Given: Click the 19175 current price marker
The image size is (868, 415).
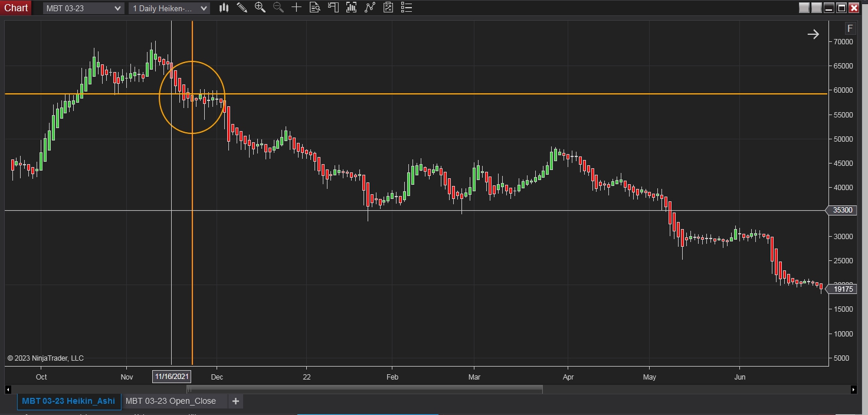Looking at the screenshot, I should click(842, 289).
